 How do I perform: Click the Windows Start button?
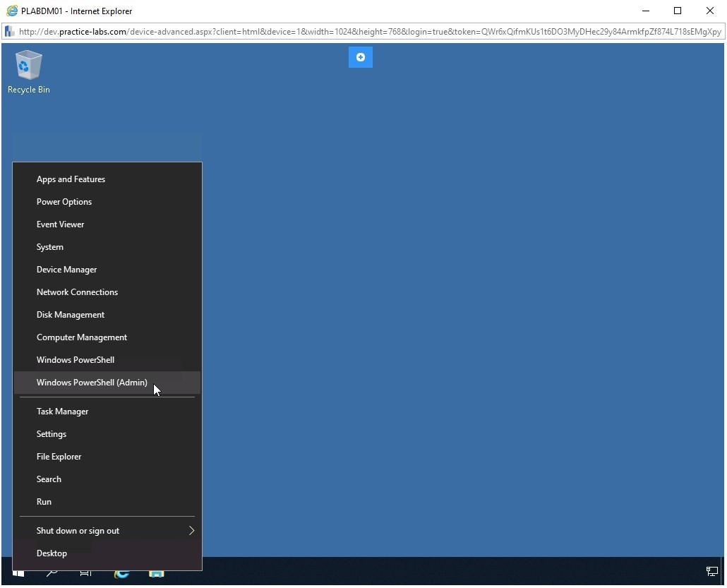point(18,574)
